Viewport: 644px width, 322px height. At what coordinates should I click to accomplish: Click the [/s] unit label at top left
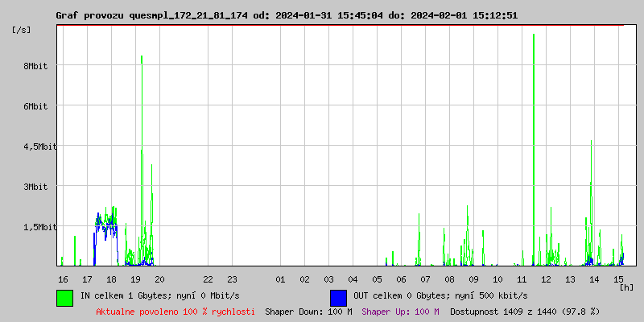[22, 30]
